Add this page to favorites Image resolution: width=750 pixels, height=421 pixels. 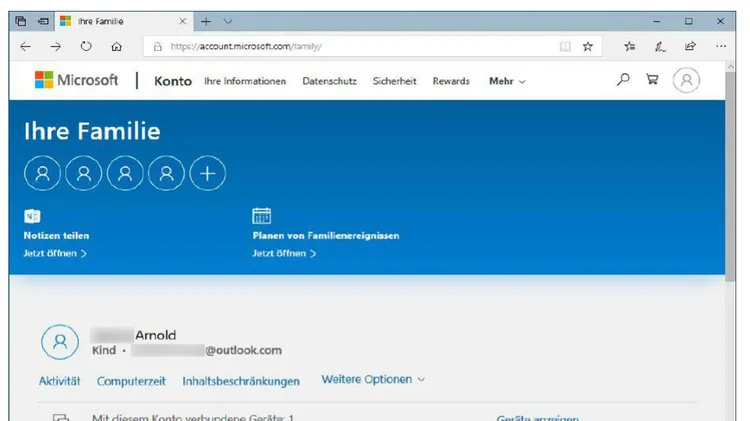[587, 46]
